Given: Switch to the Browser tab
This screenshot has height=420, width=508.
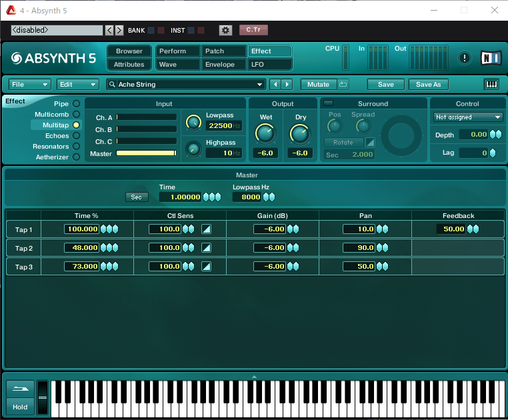Looking at the screenshot, I should 129,51.
